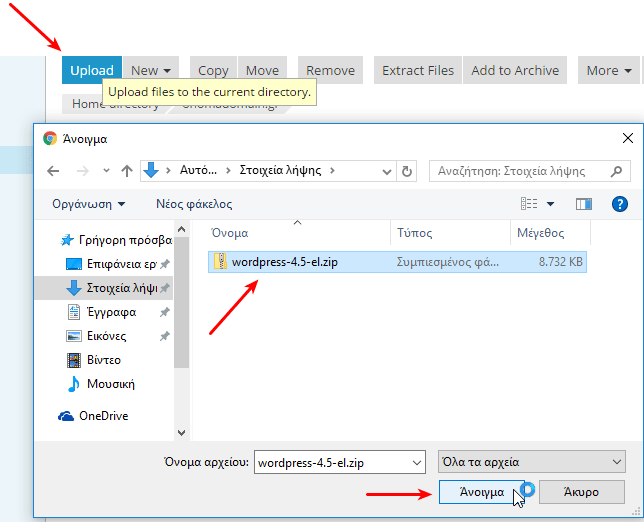This screenshot has height=522, width=644.
Task: Refresh the folder view
Action: 407,171
